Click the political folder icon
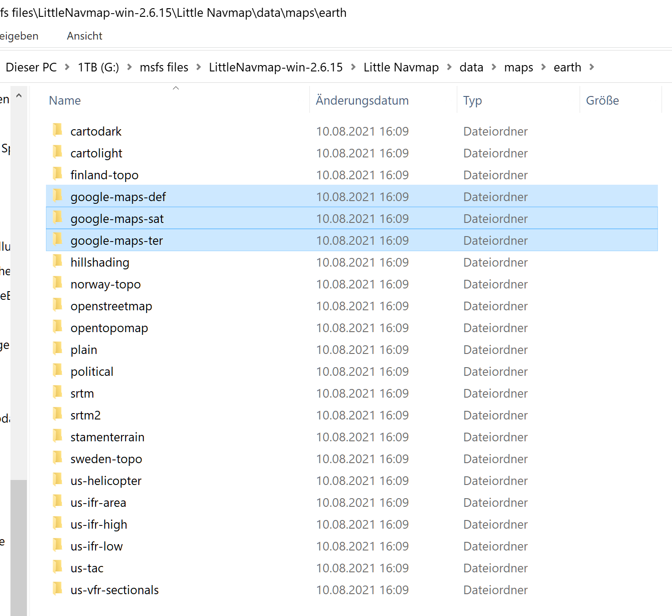 (57, 370)
